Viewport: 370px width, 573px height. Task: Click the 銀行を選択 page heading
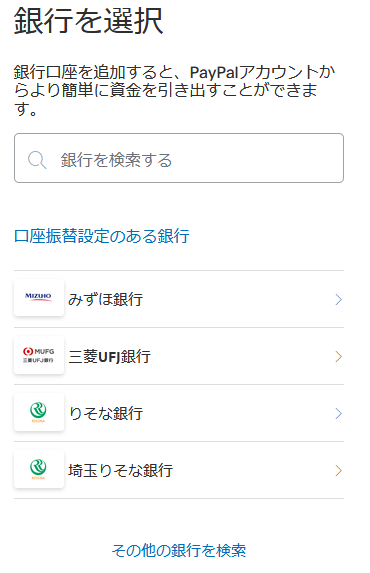[88, 22]
